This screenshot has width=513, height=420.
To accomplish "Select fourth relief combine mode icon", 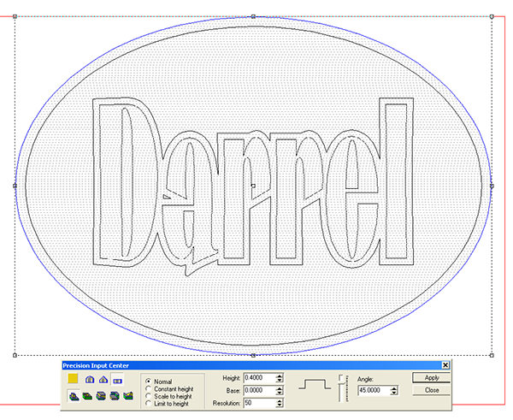I will pos(115,396).
